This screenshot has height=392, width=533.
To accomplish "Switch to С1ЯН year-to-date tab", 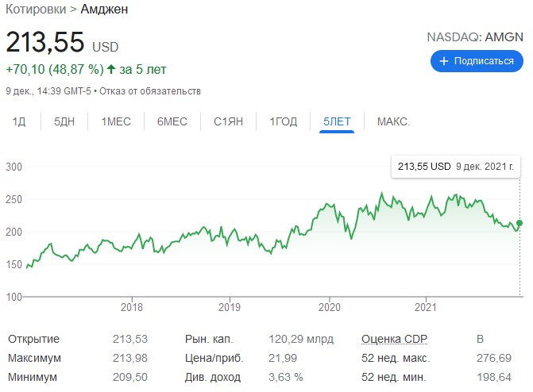I will [228, 121].
